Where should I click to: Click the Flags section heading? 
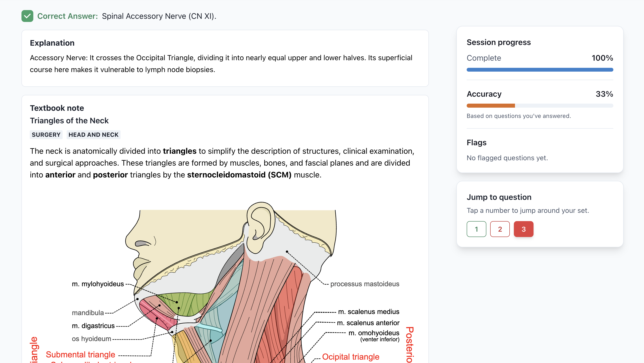pyautogui.click(x=477, y=143)
